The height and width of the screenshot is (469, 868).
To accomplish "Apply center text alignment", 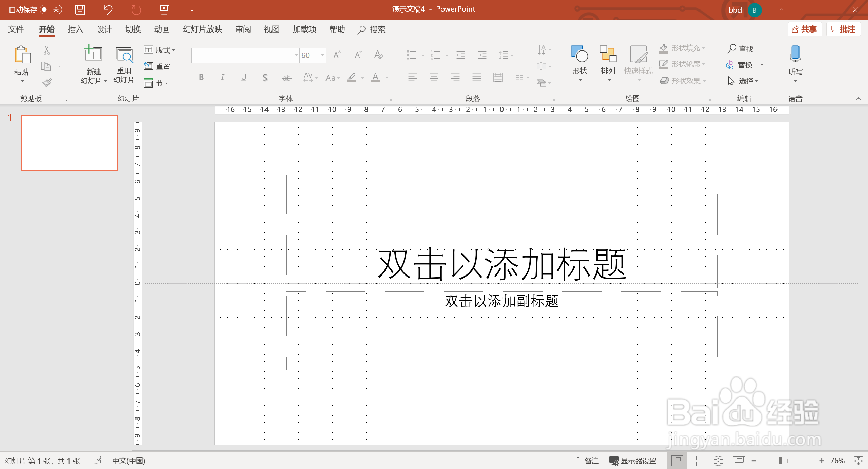I will pos(434,78).
